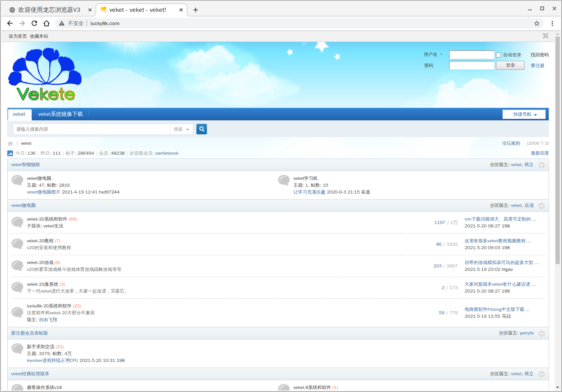This screenshot has width=562, height=392.
Task: Focus the 请输入搜索内容 search box
Action: click(x=92, y=129)
